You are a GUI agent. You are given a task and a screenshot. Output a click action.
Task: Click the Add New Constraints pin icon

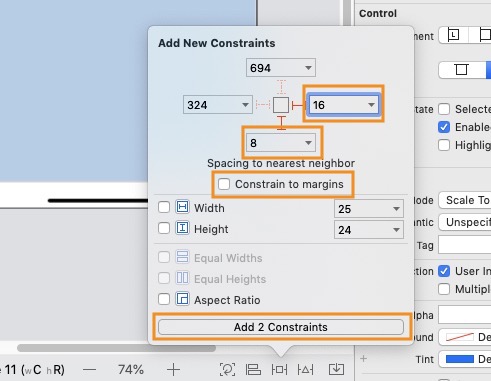(279, 369)
